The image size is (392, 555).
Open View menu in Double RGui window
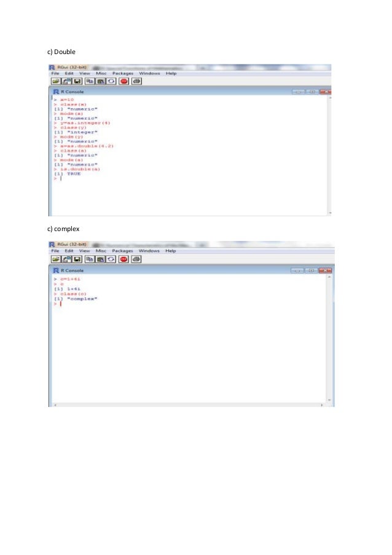85,73
